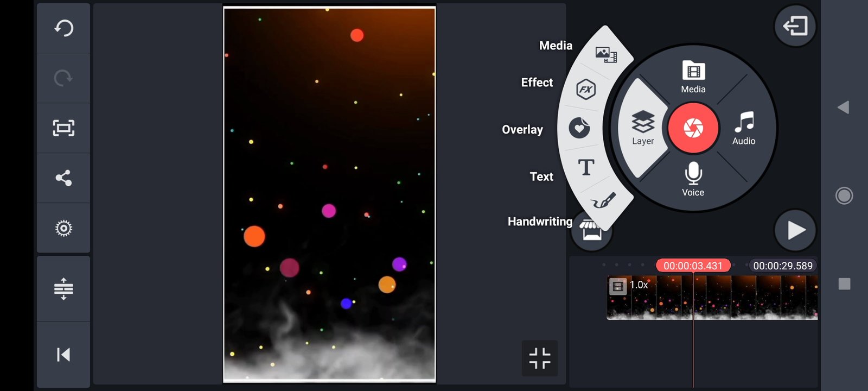Open Media browser in wheel
The image size is (868, 391).
coord(693,77)
